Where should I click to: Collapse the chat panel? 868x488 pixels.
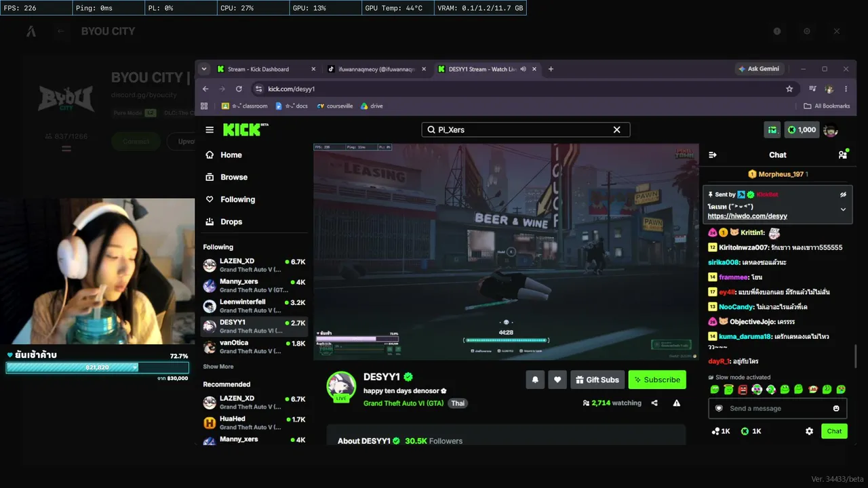[x=713, y=155]
